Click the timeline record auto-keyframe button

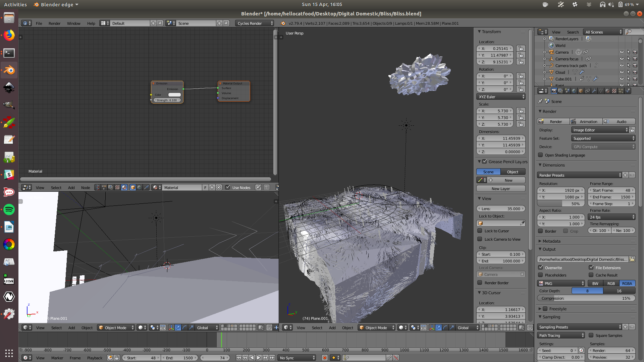[324, 358]
